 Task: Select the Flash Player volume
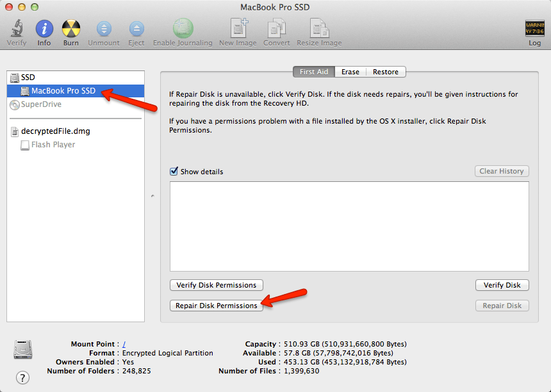coord(76,144)
